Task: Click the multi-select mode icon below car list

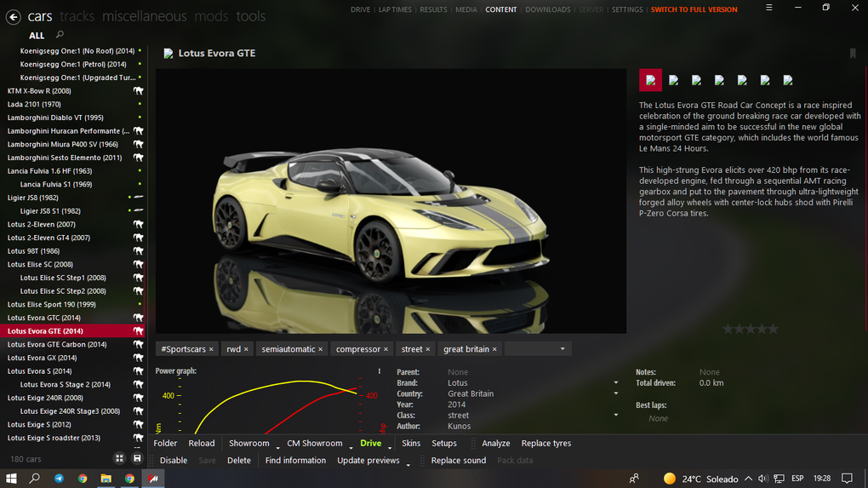Action: [x=120, y=459]
